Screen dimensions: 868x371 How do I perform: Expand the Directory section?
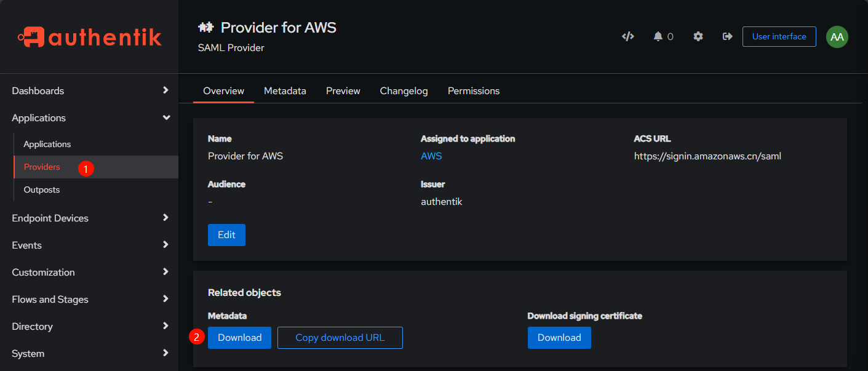[x=89, y=326]
